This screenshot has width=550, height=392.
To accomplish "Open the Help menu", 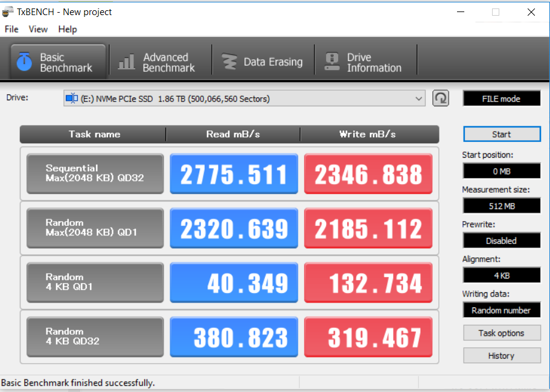I will coord(68,29).
